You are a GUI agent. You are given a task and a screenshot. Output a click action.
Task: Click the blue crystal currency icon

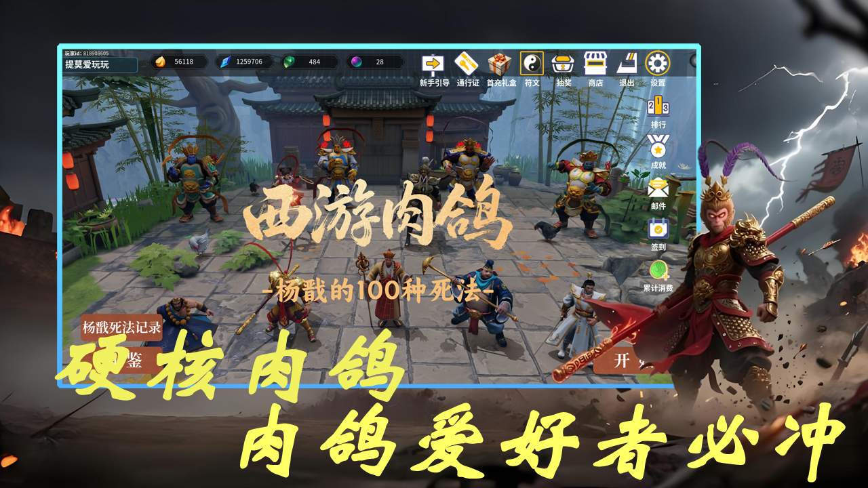tap(224, 62)
